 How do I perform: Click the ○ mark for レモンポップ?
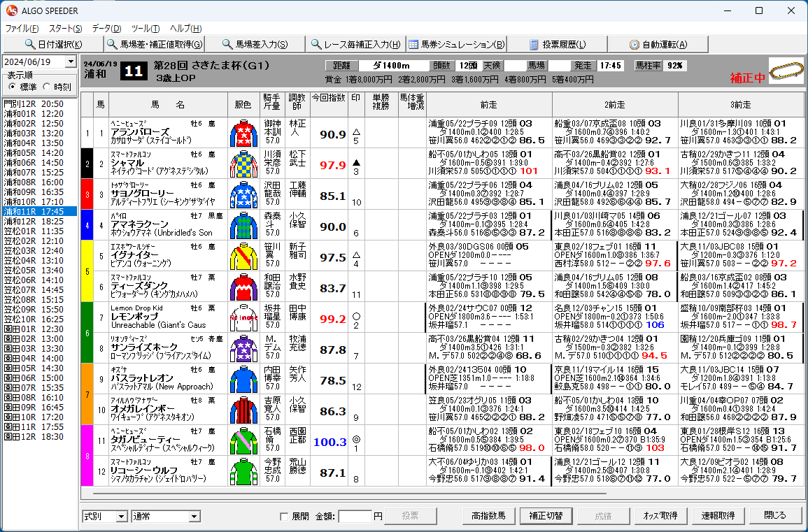[356, 317]
